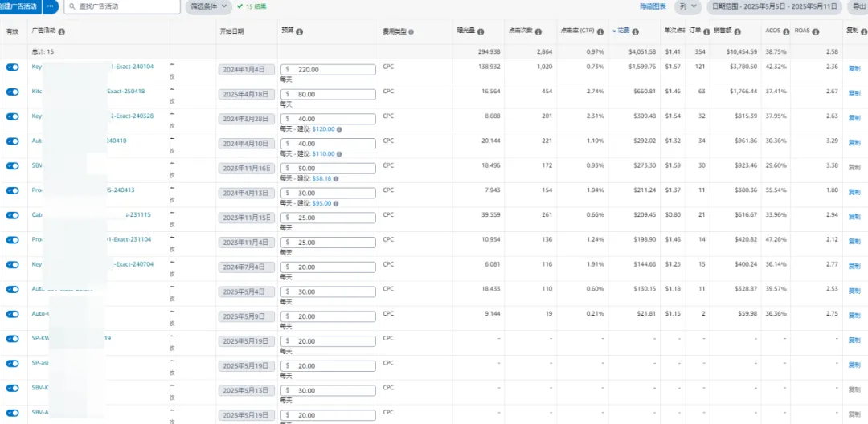Click 复制 in the $660.81 spend row
Screen dimensions: 868x424
854,93
